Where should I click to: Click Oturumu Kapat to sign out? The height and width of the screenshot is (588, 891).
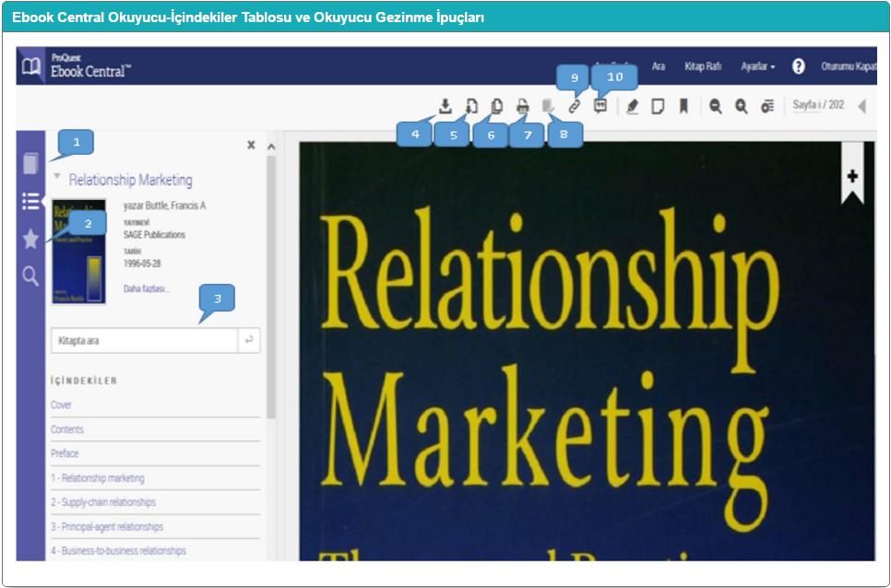tap(849, 66)
